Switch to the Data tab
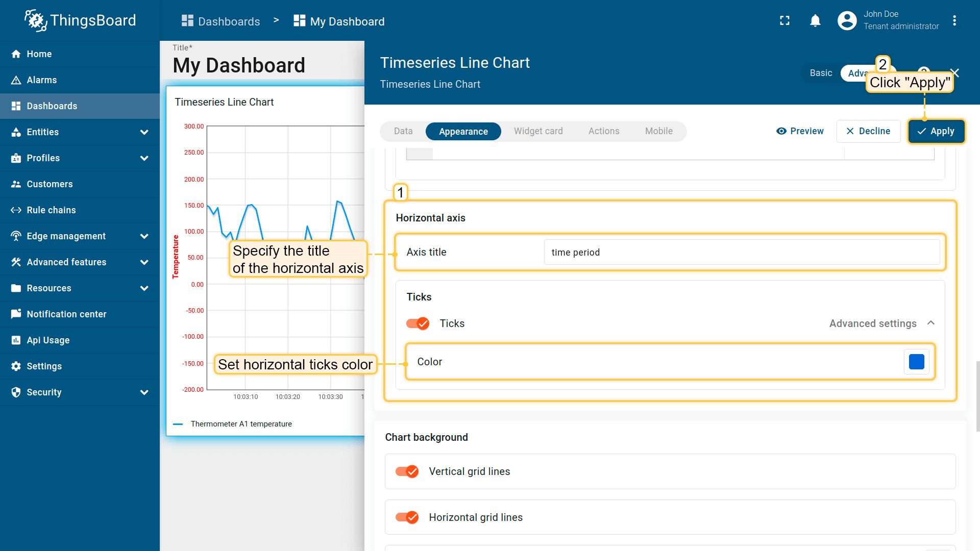This screenshot has width=980, height=551. point(403,131)
